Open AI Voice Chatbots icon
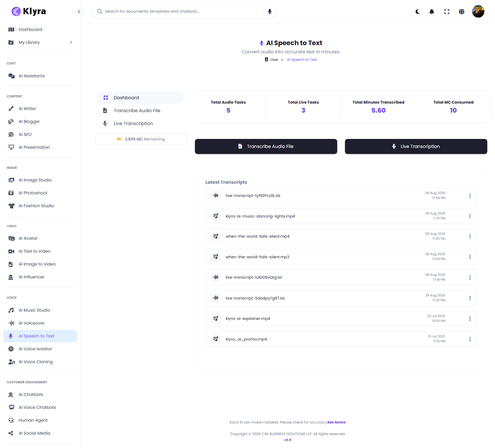Image resolution: width=495 pixels, height=448 pixels. 11,407
